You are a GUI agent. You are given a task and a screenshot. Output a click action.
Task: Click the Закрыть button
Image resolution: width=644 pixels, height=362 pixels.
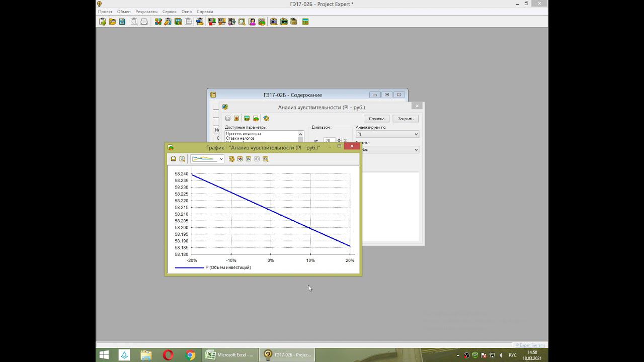click(x=406, y=119)
